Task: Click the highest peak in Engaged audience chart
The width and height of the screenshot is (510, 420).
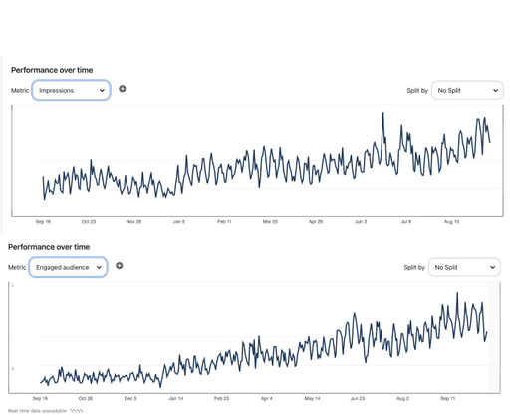Action: coord(457,293)
